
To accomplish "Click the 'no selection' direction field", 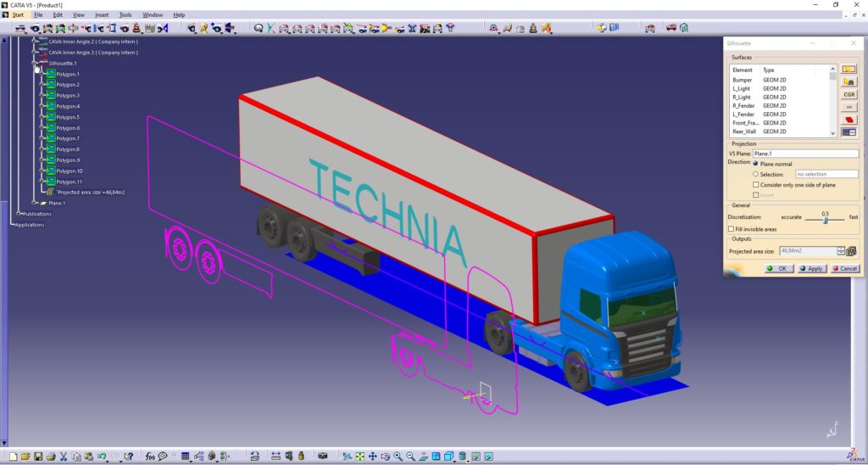I will (x=826, y=174).
